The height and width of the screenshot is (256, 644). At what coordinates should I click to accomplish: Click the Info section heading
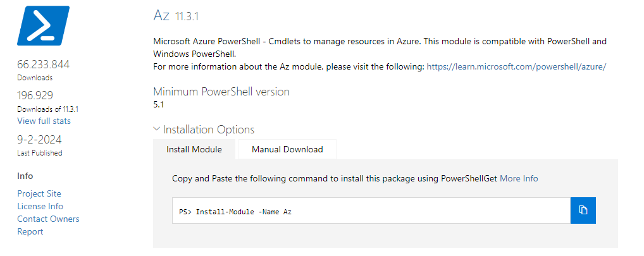[25, 176]
